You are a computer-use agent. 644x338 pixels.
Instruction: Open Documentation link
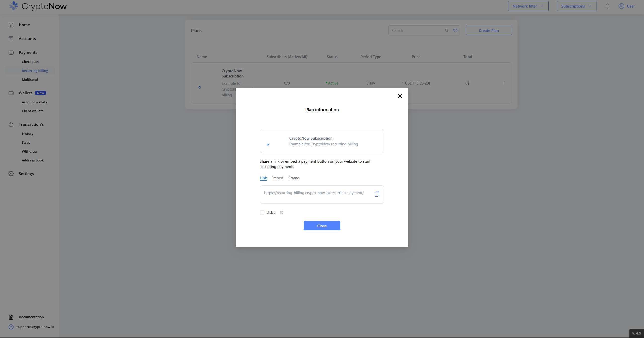click(x=31, y=317)
